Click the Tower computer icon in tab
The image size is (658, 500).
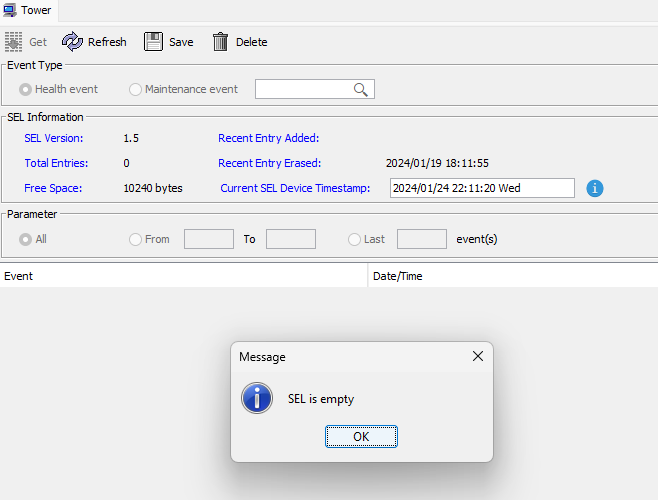tap(9, 10)
